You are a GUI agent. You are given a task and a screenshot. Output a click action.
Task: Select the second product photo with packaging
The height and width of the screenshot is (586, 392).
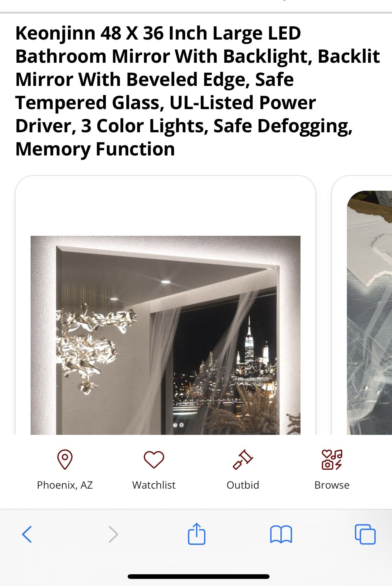pyautogui.click(x=369, y=313)
